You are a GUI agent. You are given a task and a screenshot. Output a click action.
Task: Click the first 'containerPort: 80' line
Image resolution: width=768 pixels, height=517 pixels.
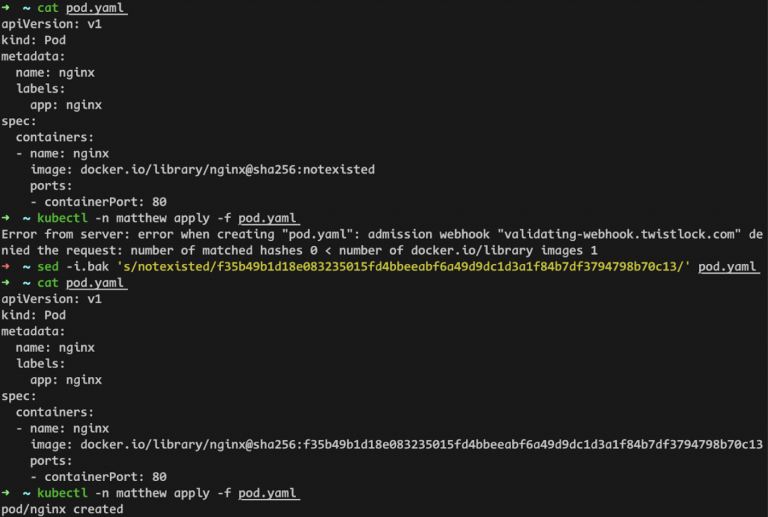[98, 202]
